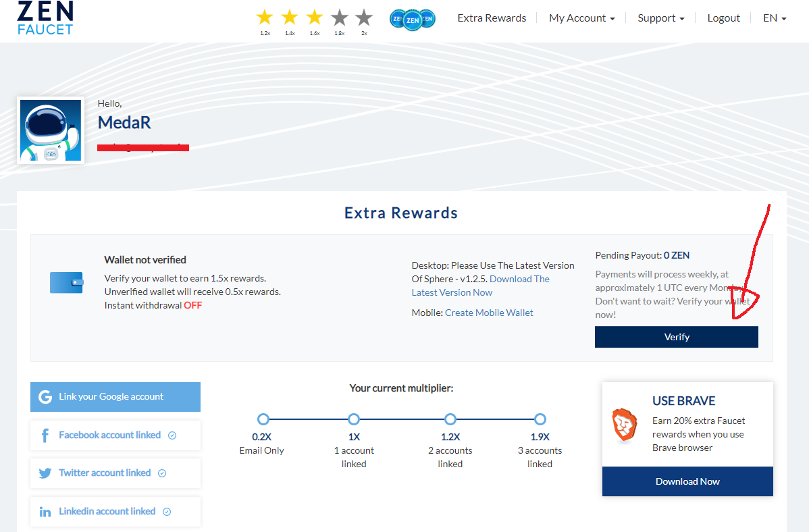
Task: Click Download Now for Brave
Action: click(687, 481)
